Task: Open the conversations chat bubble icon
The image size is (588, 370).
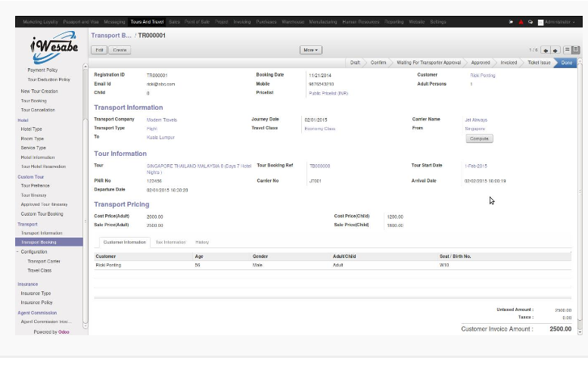Action: 530,22
